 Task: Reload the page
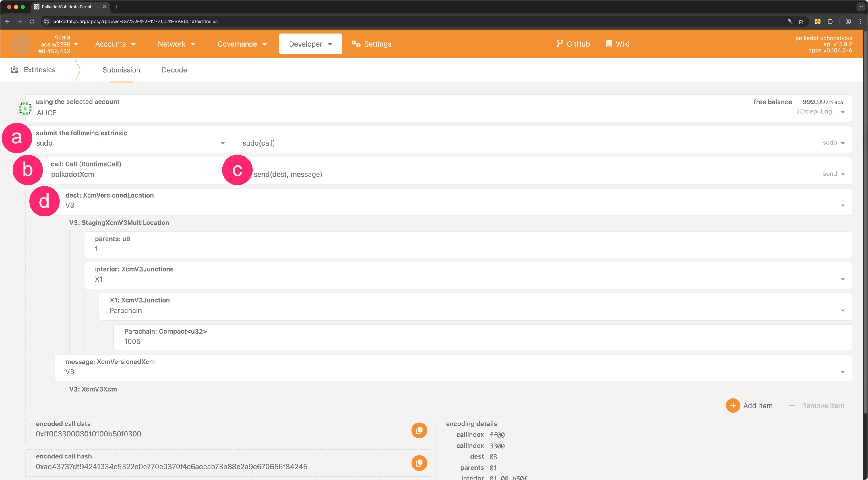coord(32,21)
